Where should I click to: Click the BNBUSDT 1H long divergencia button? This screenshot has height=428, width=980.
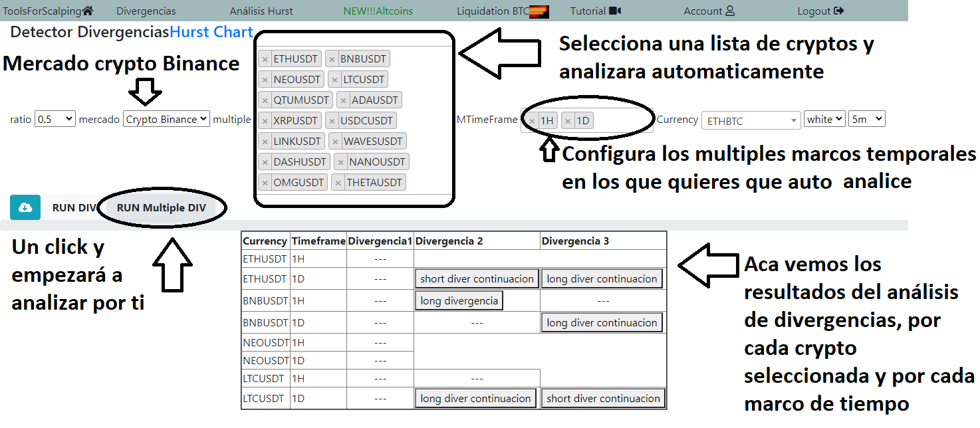459,301
